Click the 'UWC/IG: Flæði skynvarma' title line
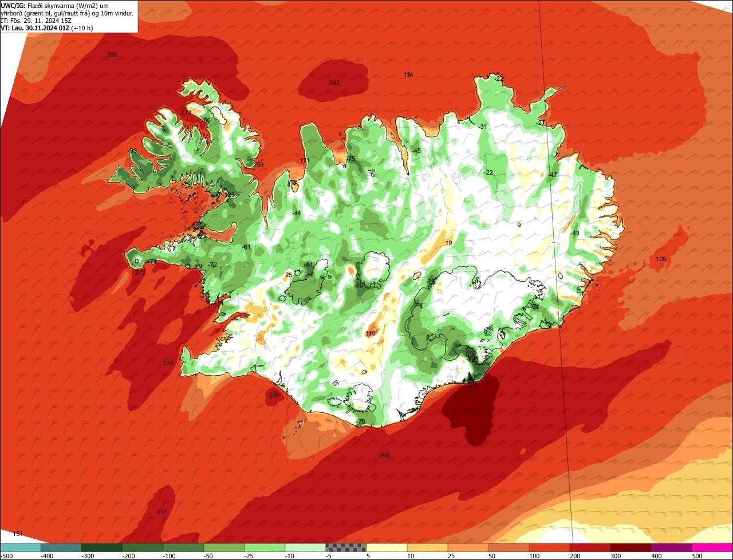The width and height of the screenshot is (733, 560). pos(54,6)
